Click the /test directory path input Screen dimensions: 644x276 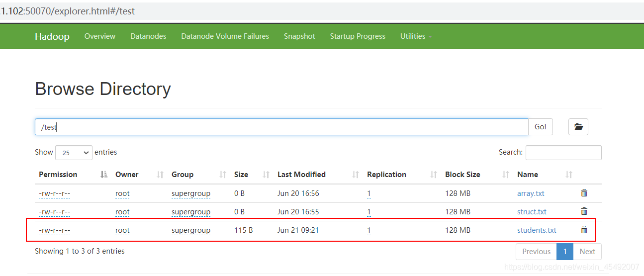281,127
